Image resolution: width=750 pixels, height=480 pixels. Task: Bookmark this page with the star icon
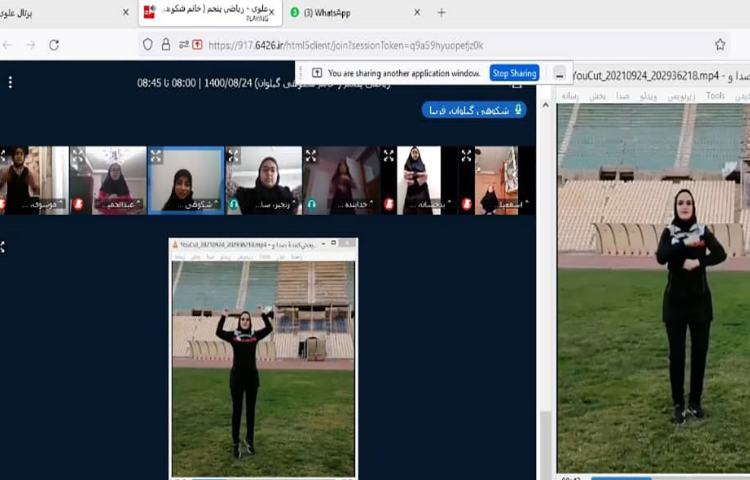coord(720,44)
